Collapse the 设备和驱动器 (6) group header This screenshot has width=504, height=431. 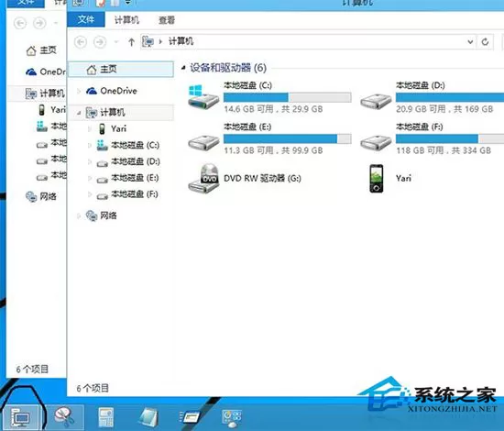click(183, 68)
